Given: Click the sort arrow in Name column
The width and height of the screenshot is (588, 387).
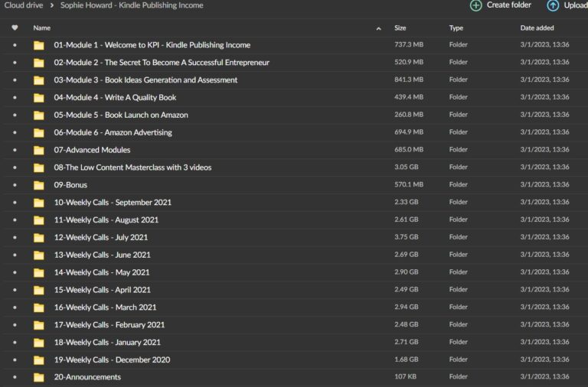Looking at the screenshot, I should point(379,28).
